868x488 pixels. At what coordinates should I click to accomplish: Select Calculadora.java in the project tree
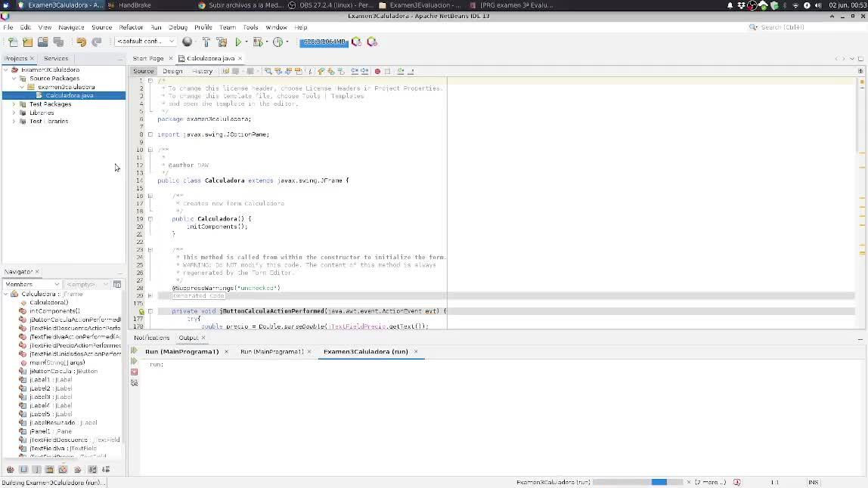(69, 95)
